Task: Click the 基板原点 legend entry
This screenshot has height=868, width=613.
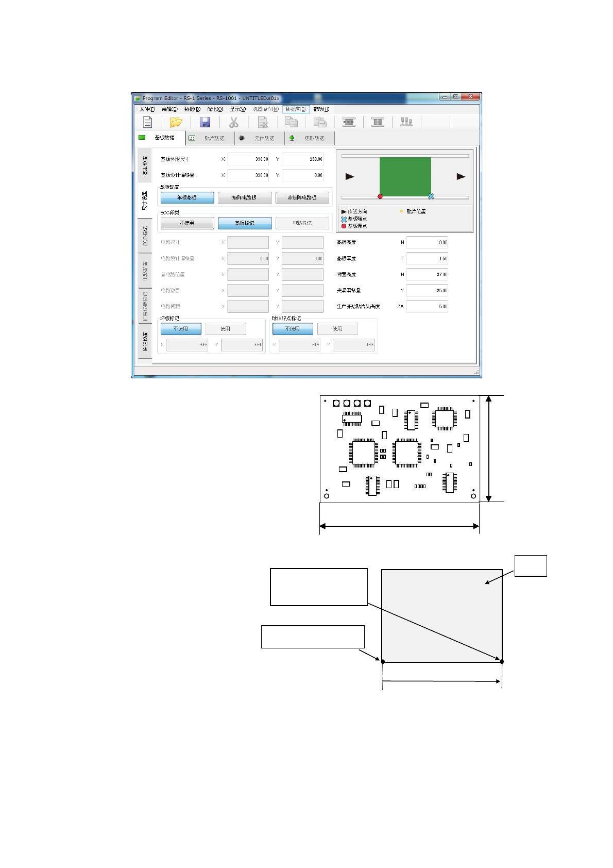Action: (x=354, y=226)
